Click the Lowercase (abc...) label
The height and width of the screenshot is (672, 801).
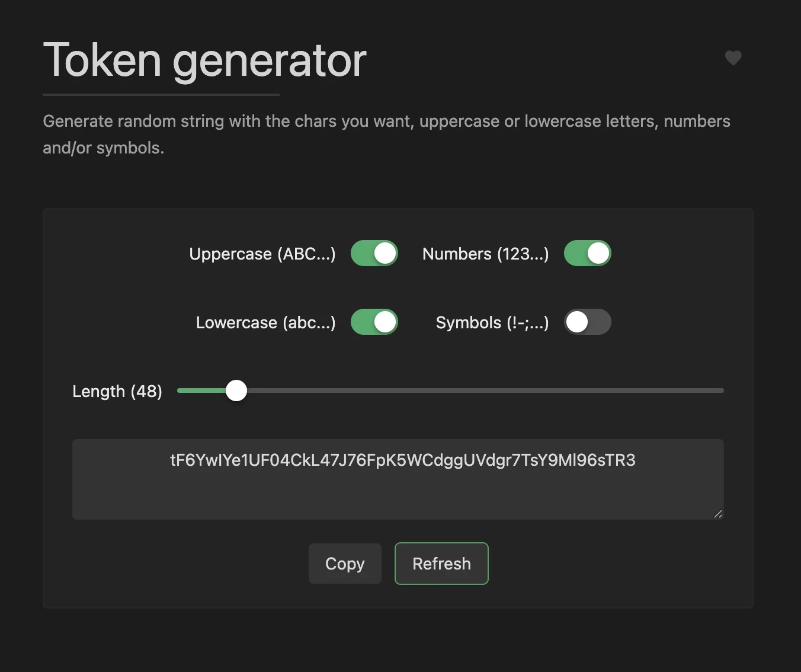(x=265, y=322)
